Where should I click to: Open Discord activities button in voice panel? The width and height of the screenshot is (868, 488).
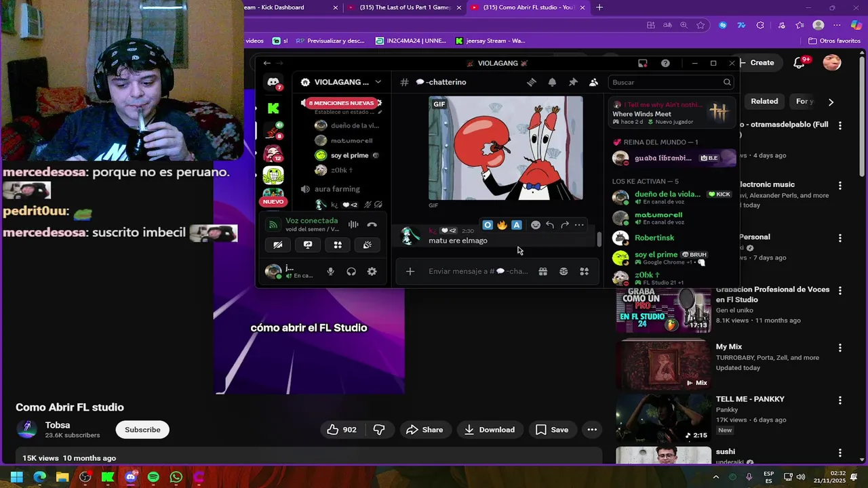[x=338, y=245]
